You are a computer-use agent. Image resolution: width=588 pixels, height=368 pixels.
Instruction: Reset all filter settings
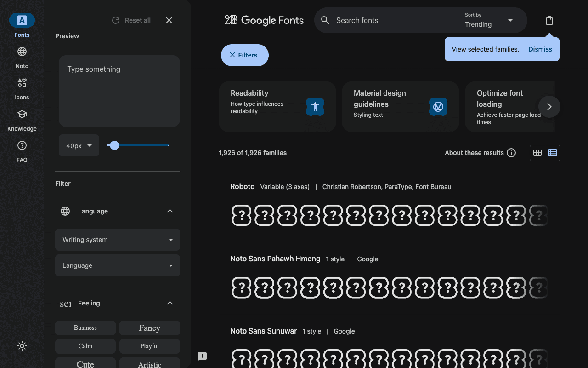click(x=131, y=20)
